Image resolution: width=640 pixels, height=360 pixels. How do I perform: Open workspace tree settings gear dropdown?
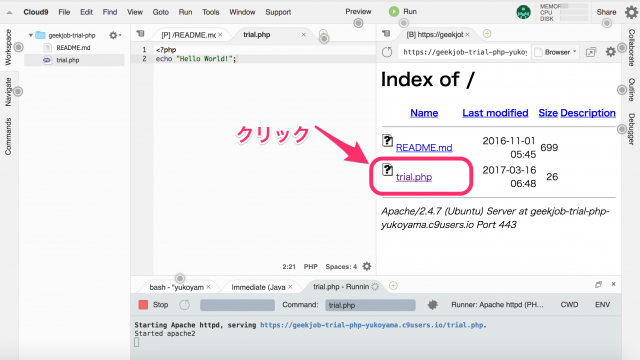point(115,36)
